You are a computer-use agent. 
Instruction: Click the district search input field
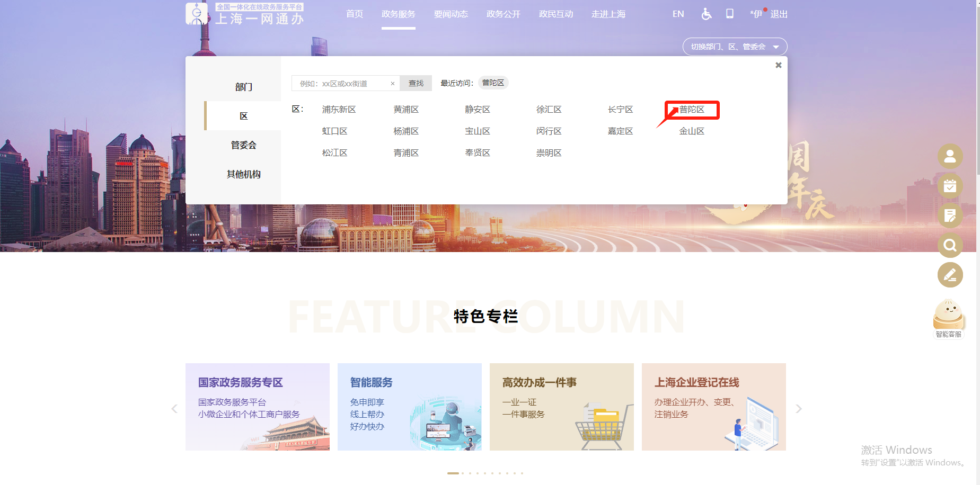pyautogui.click(x=342, y=84)
